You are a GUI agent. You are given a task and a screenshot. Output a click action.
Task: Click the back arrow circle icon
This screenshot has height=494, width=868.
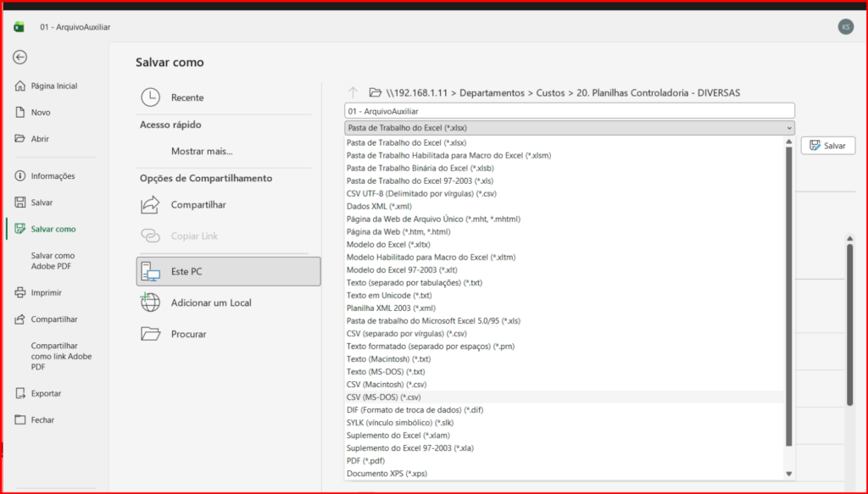(x=19, y=57)
